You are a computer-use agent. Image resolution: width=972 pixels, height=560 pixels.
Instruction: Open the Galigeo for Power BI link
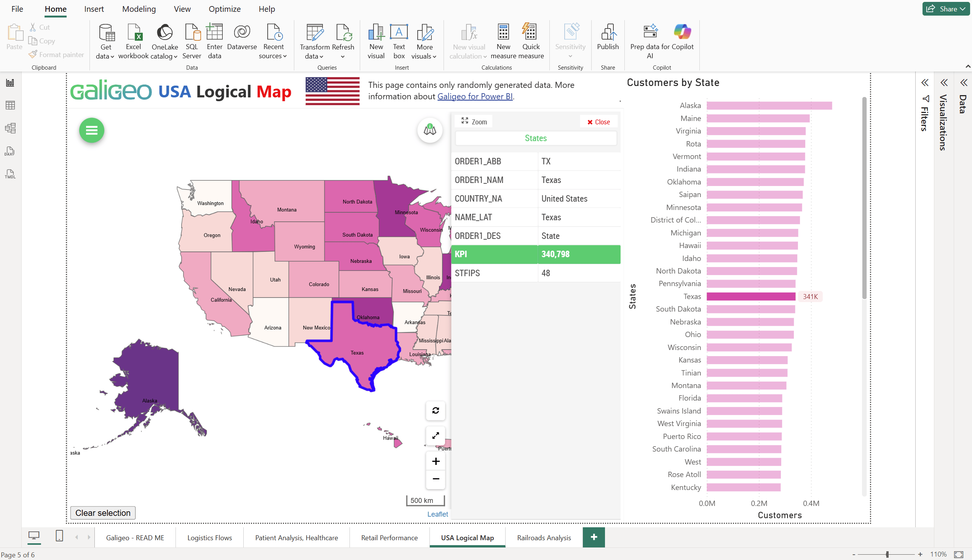point(475,97)
